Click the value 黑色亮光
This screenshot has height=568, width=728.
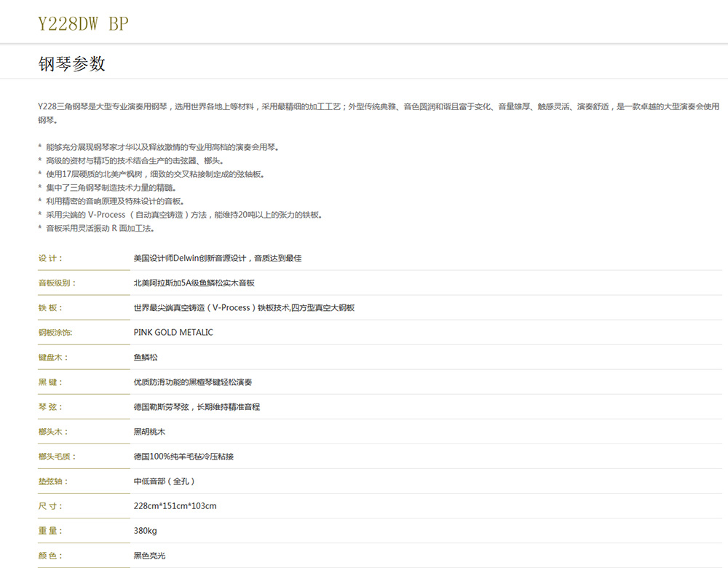point(149,556)
